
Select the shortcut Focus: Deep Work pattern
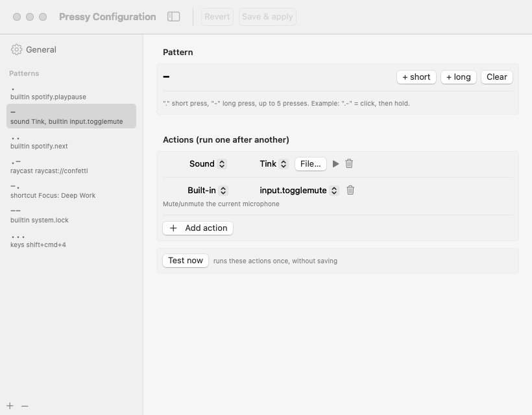pos(71,191)
